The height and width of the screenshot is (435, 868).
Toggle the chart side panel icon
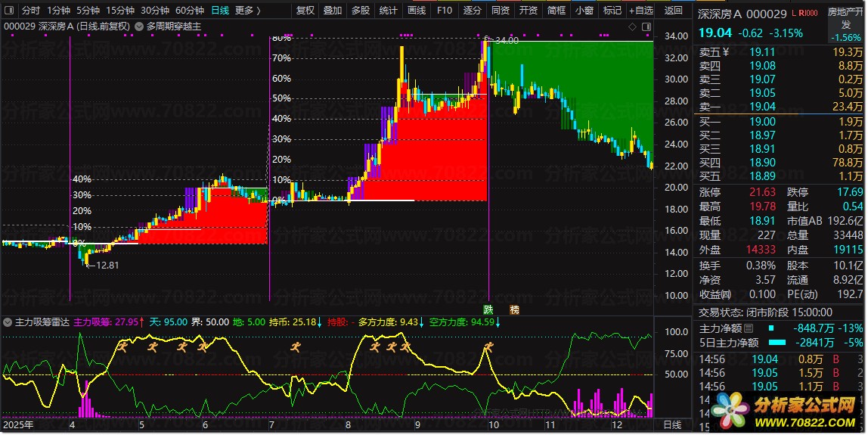[646, 26]
